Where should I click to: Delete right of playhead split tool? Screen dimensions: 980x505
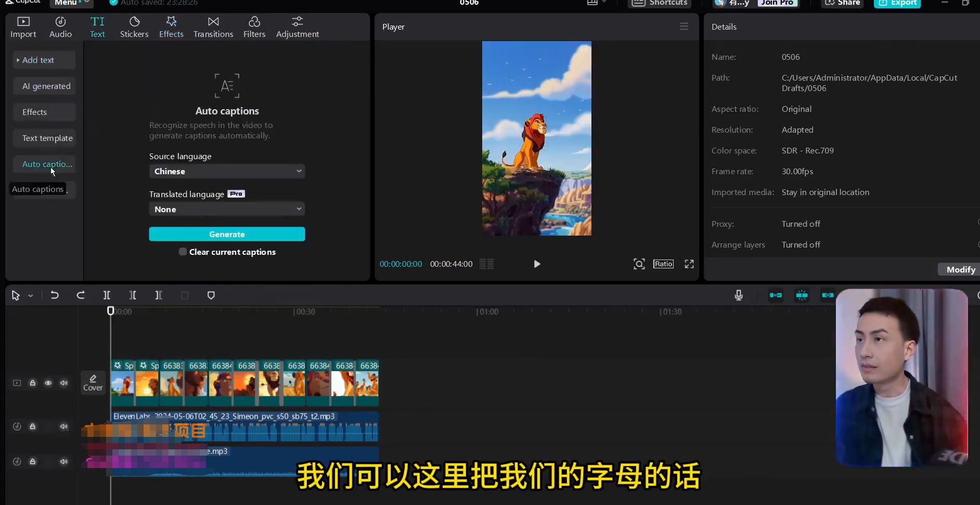click(159, 295)
